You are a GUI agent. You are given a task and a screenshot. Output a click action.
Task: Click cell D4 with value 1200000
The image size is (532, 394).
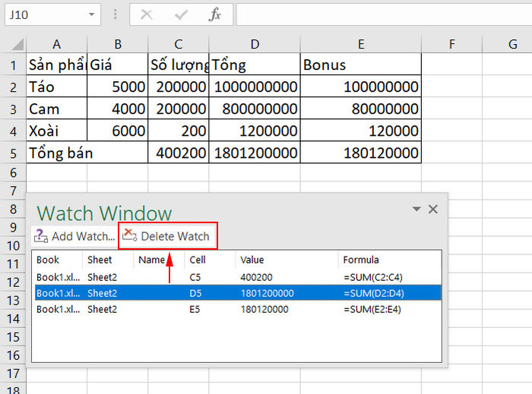click(x=255, y=131)
